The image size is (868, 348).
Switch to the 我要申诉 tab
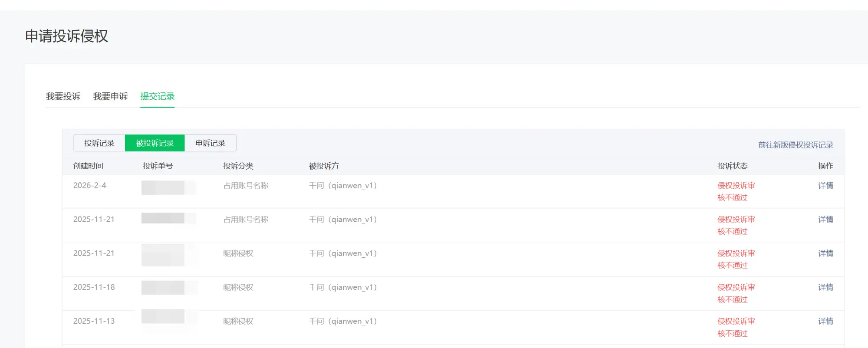pyautogui.click(x=110, y=96)
